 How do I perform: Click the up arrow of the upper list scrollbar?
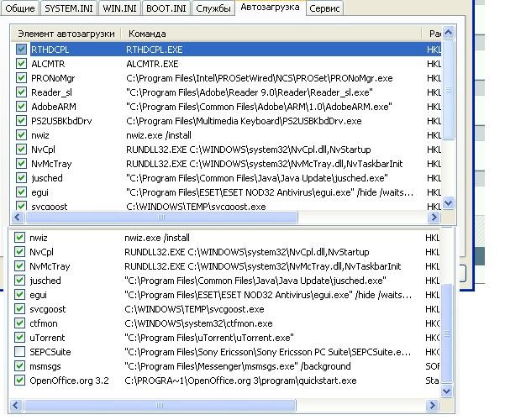449,33
